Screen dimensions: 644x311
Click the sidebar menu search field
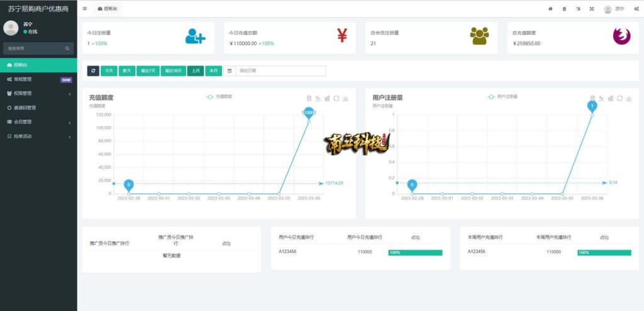(38, 48)
